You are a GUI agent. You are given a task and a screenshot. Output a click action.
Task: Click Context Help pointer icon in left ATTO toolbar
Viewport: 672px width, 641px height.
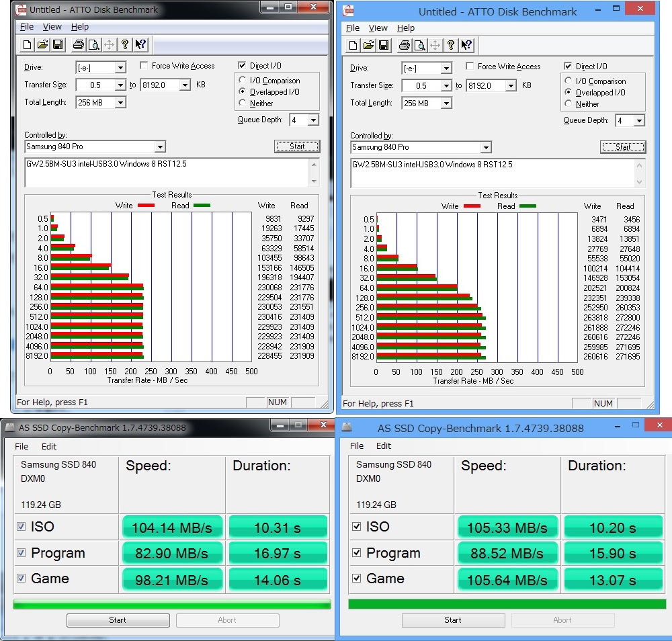[x=140, y=44]
